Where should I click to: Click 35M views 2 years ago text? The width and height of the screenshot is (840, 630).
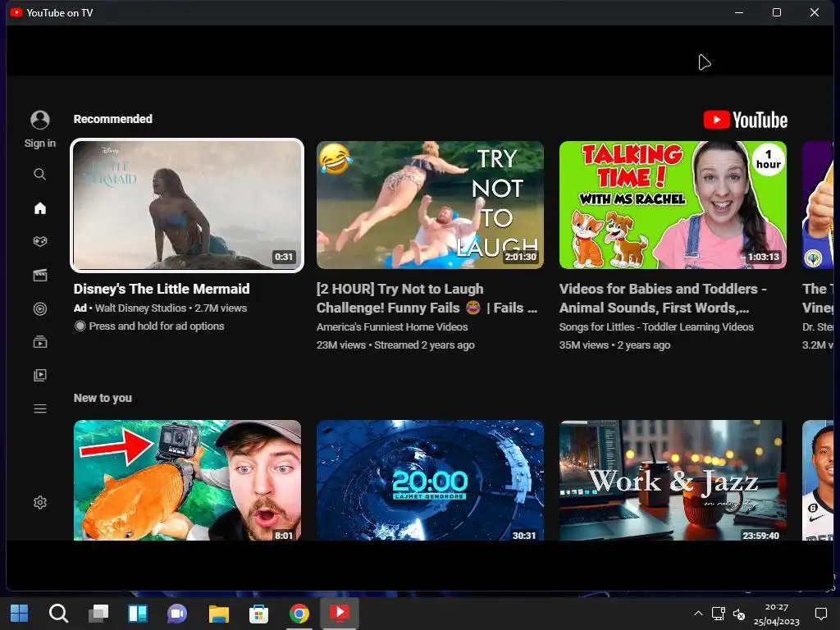point(615,345)
